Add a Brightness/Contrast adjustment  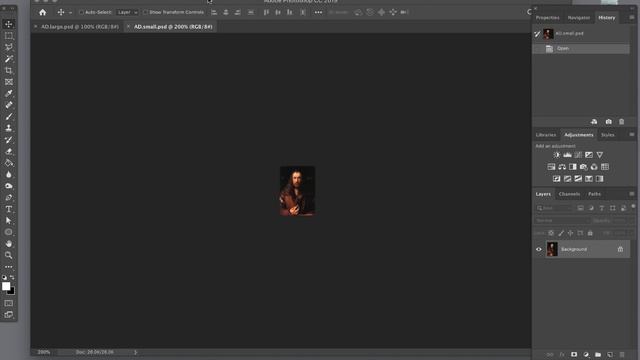coord(557,155)
